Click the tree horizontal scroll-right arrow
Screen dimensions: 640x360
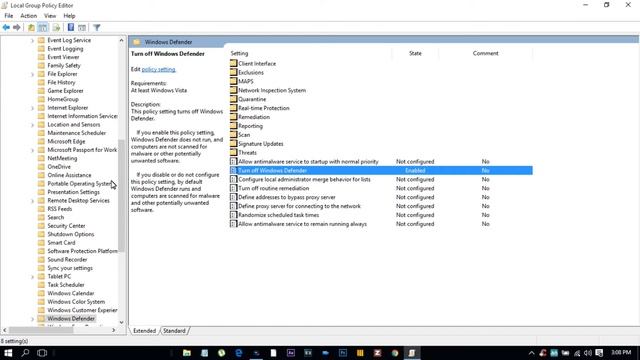(x=113, y=330)
